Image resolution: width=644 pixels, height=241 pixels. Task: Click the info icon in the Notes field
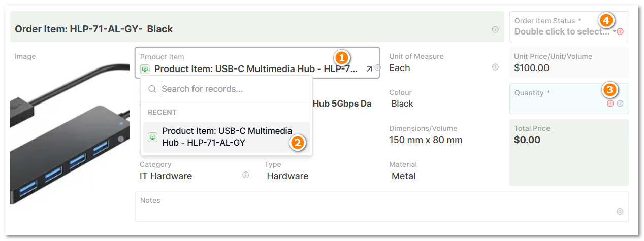[x=620, y=212]
